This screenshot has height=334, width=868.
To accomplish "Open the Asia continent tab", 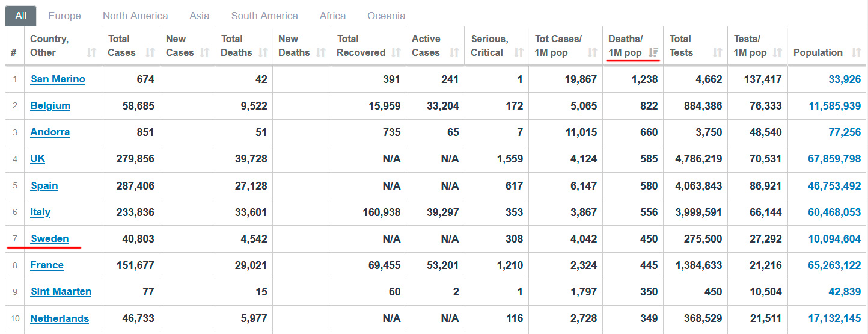I will pos(200,16).
